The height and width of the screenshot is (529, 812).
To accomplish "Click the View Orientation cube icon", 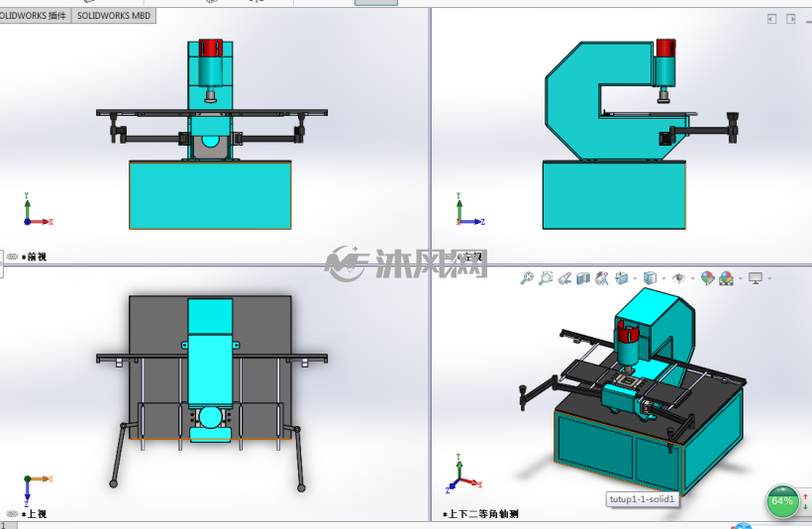I will point(622,278).
